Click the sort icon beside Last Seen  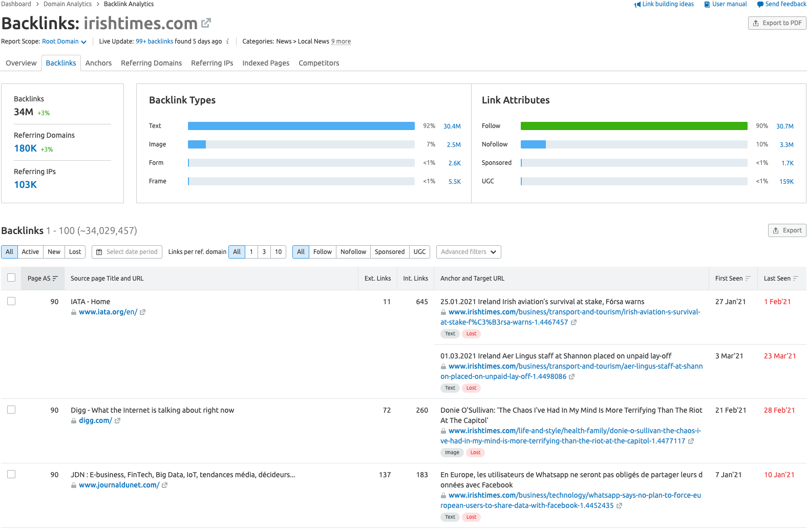click(x=796, y=279)
